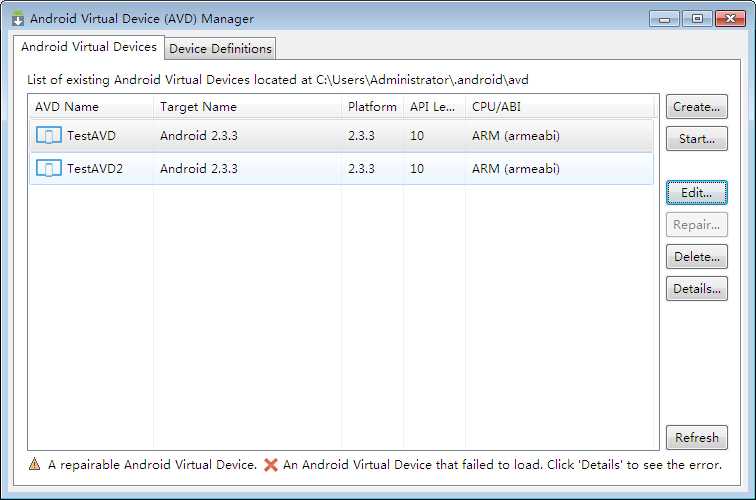Click the CPU/ABI column header
Image resolution: width=756 pixels, height=500 pixels.
click(561, 107)
